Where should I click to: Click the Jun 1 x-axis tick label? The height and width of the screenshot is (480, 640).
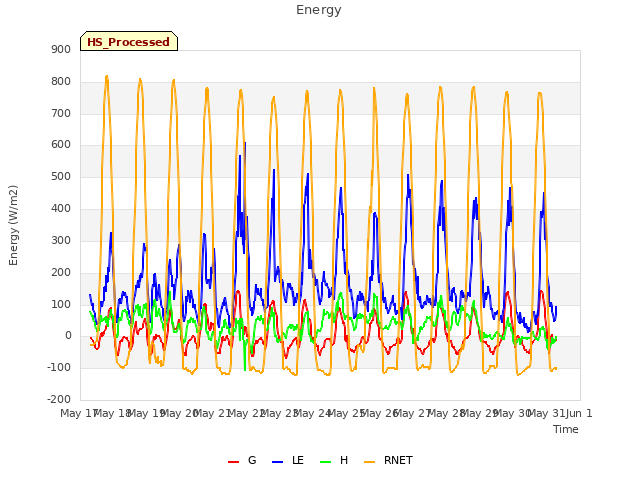pos(579,413)
